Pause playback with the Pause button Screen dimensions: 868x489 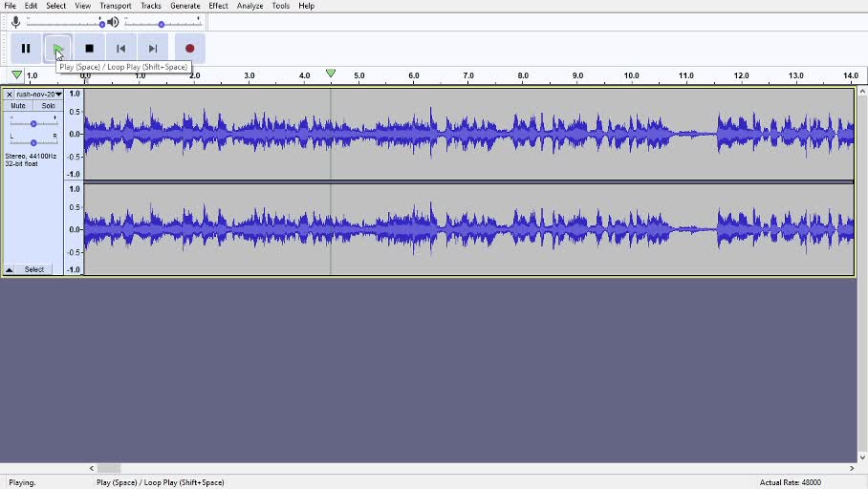26,49
